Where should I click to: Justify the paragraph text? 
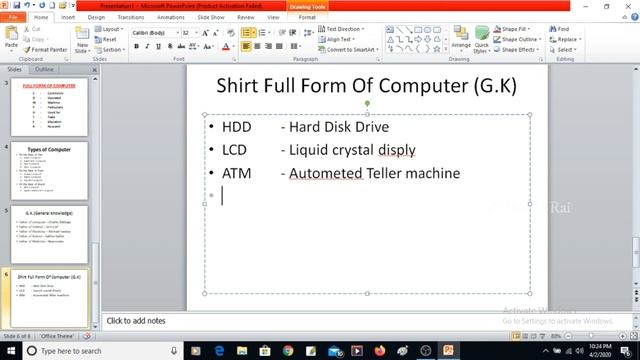pyautogui.click(x=279, y=46)
